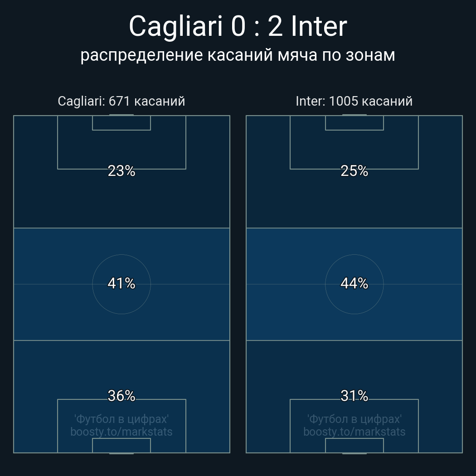Screen dimensions: 476x476
Task: Click the top goal mark on Cagliari pitch
Action: (121, 115)
